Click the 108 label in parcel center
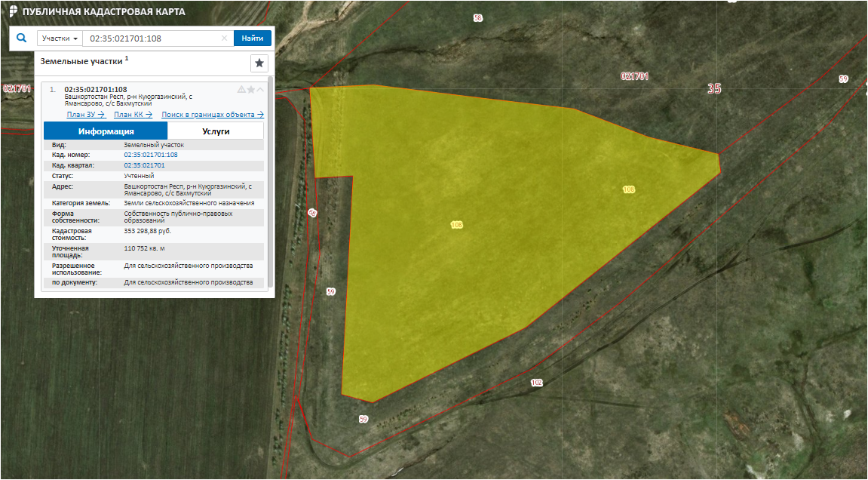Screen dimensions: 868x480 pos(456,225)
